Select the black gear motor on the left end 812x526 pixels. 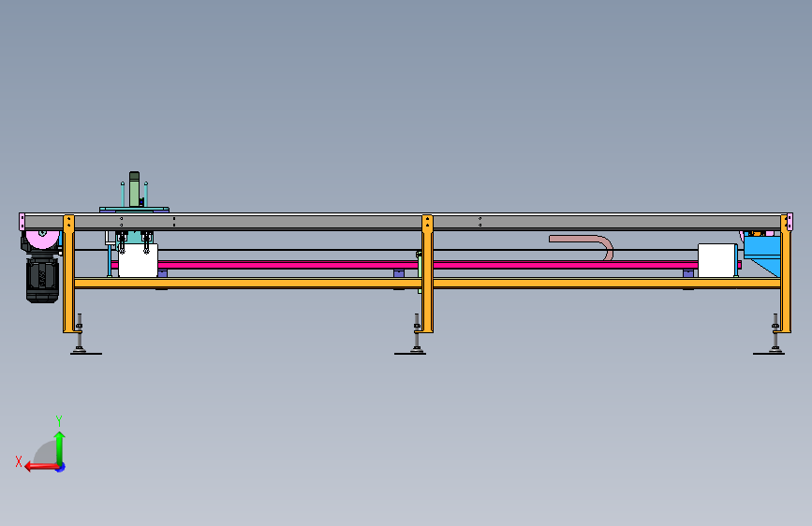point(42,280)
